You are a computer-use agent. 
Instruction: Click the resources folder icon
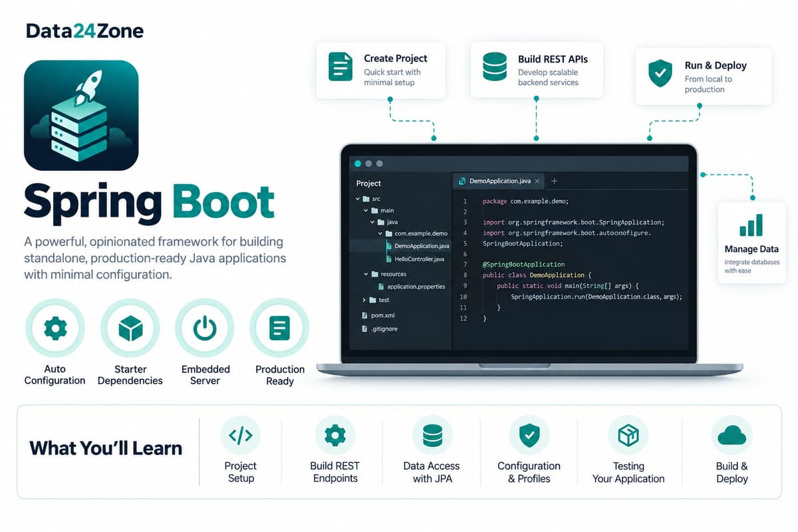pyautogui.click(x=375, y=274)
